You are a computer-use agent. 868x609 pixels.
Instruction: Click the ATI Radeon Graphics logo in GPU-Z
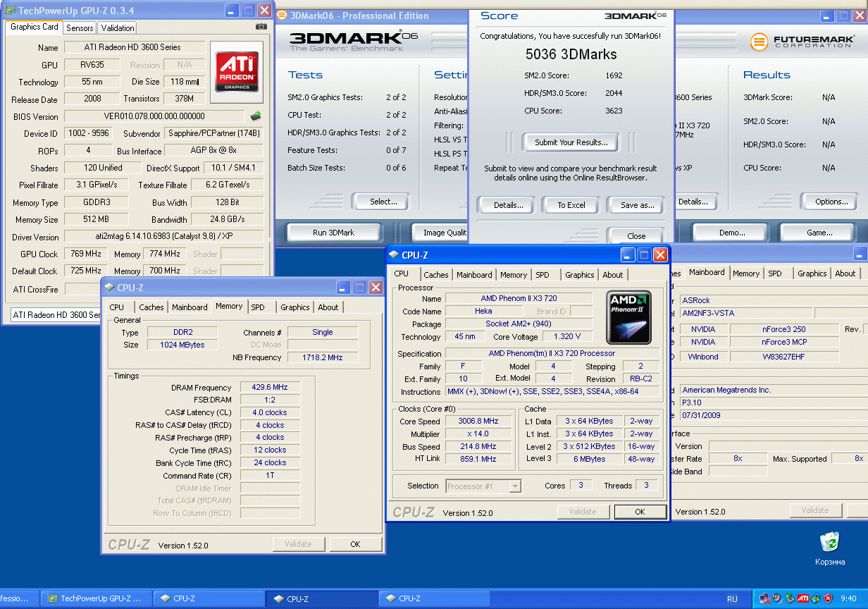point(237,72)
